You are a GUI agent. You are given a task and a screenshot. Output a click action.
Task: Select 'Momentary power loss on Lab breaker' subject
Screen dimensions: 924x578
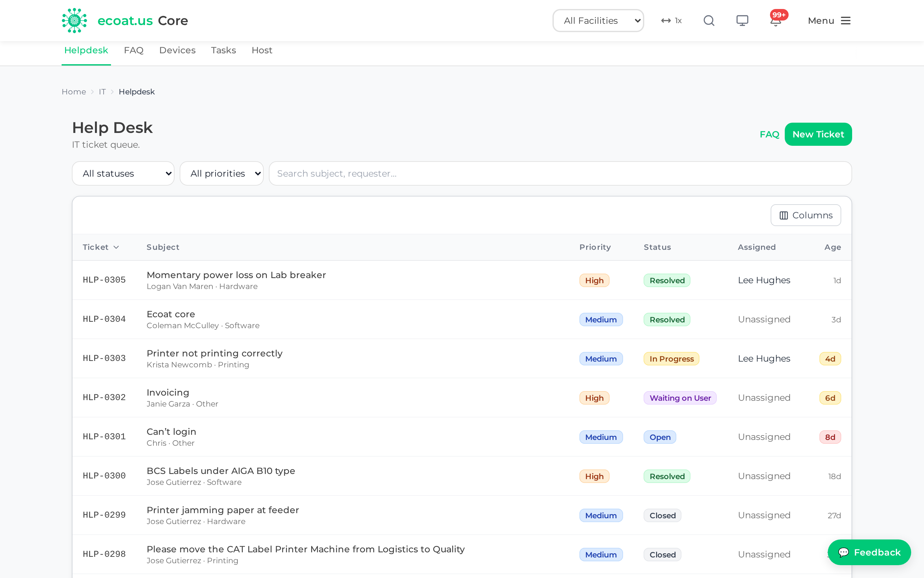click(x=236, y=275)
